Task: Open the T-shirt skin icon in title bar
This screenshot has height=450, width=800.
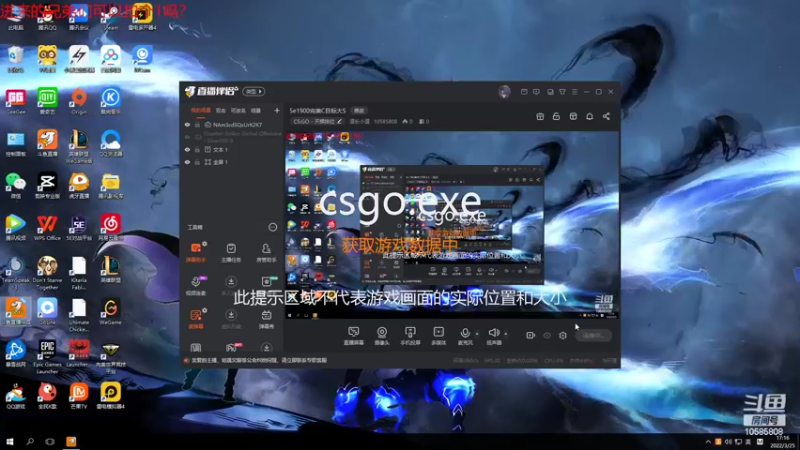Action: point(562,92)
